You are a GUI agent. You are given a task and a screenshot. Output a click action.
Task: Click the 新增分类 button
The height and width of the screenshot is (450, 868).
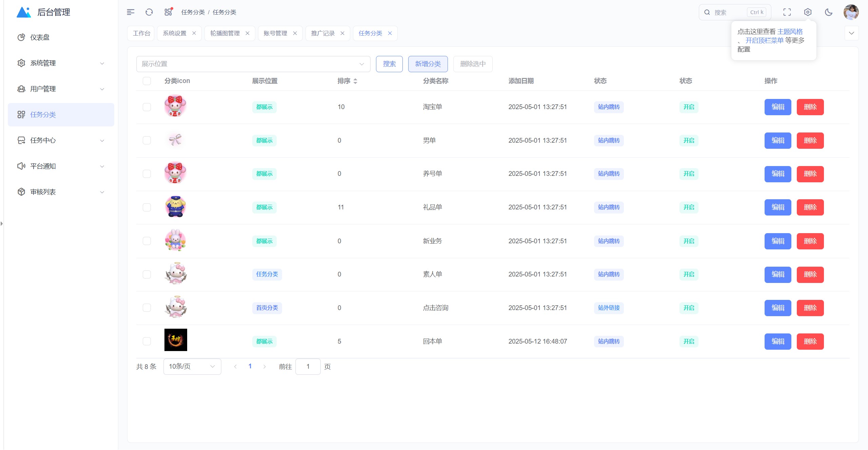pyautogui.click(x=428, y=64)
